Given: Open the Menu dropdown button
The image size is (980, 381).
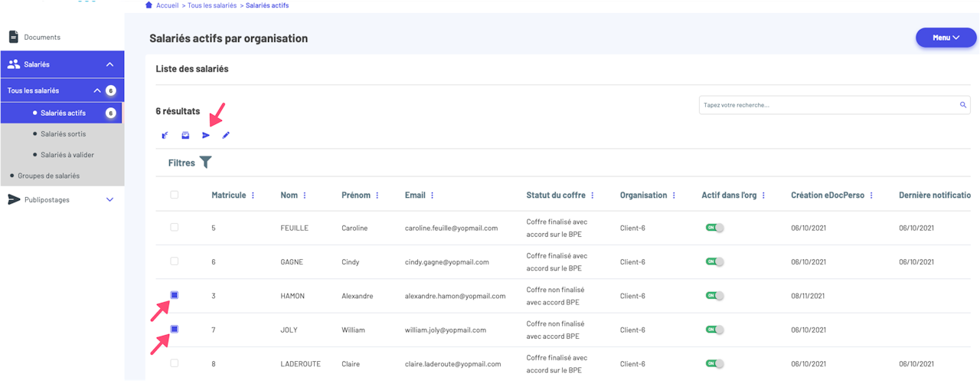Looking at the screenshot, I should [x=946, y=38].
